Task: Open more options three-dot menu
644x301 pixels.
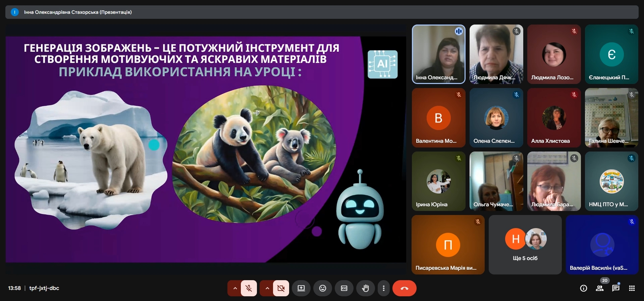Action: pos(384,288)
